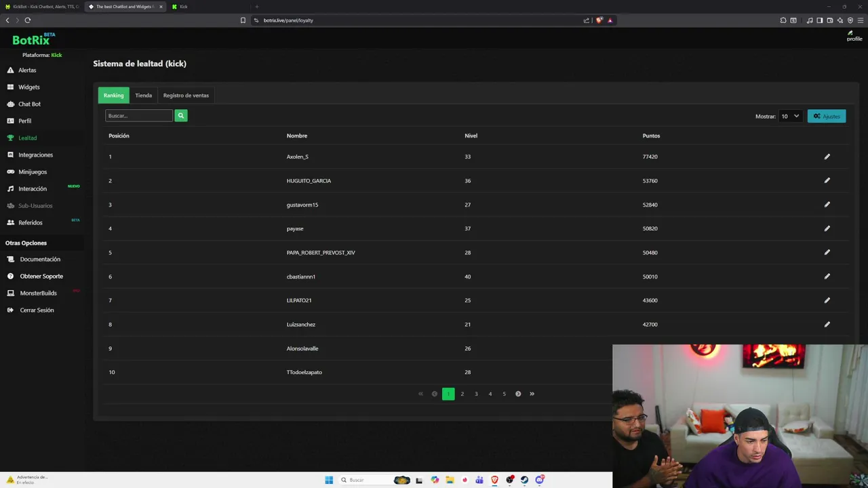Open the browser main menu icon

tap(860, 20)
